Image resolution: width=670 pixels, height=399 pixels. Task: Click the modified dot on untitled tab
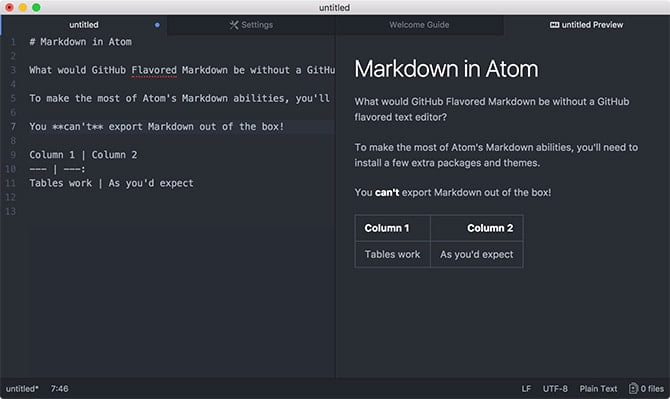tap(157, 25)
